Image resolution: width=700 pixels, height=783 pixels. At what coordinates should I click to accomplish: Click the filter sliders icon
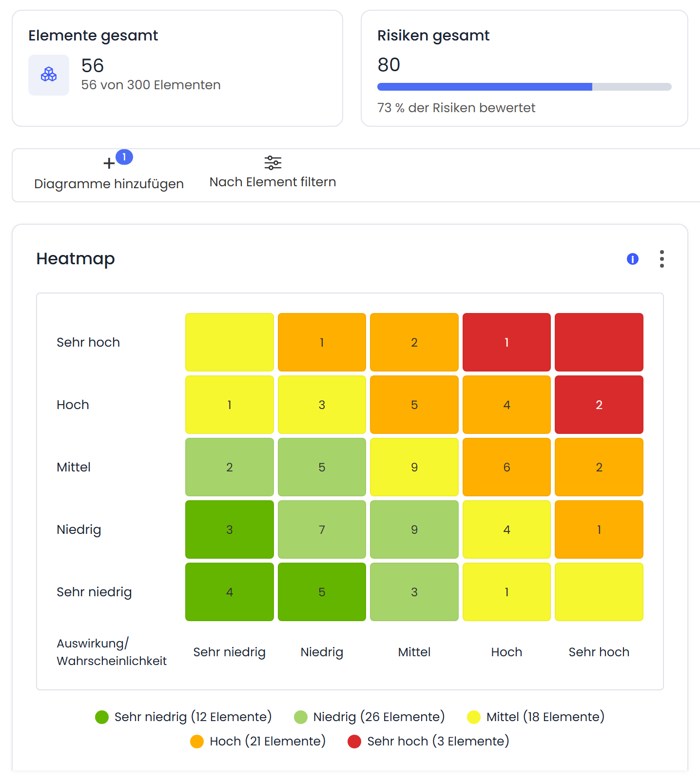point(273,162)
